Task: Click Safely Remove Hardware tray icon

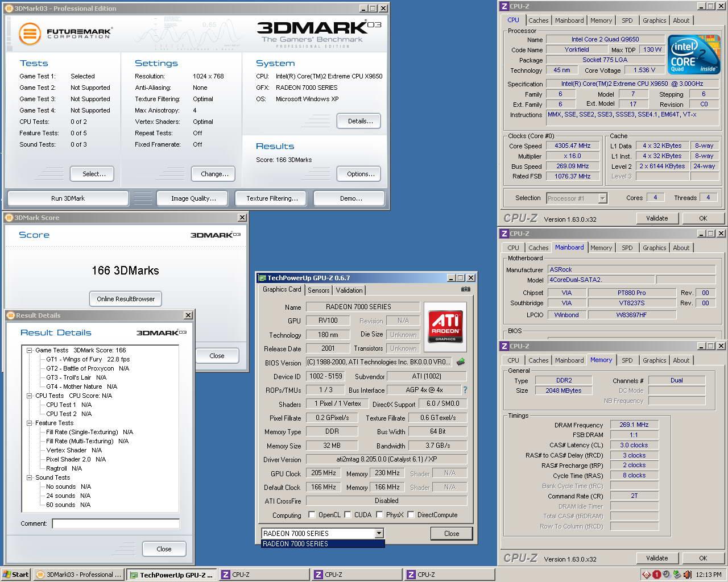Action: click(676, 575)
